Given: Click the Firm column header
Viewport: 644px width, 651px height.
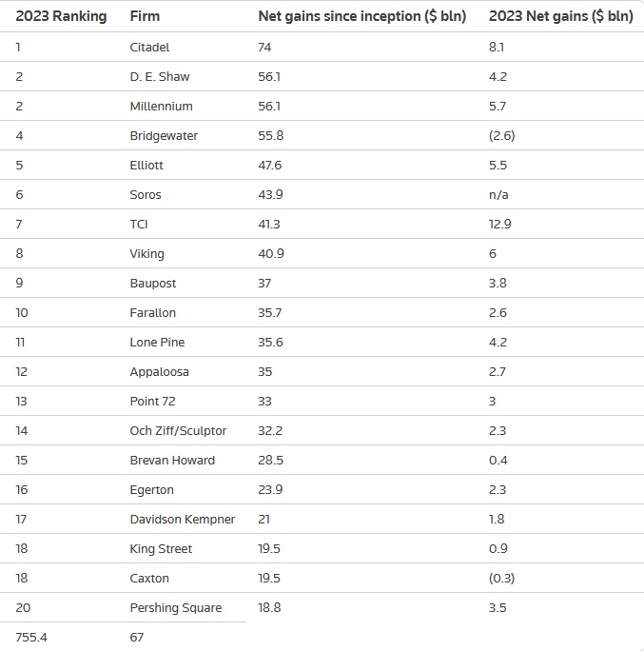Looking at the screenshot, I should coord(145,16).
